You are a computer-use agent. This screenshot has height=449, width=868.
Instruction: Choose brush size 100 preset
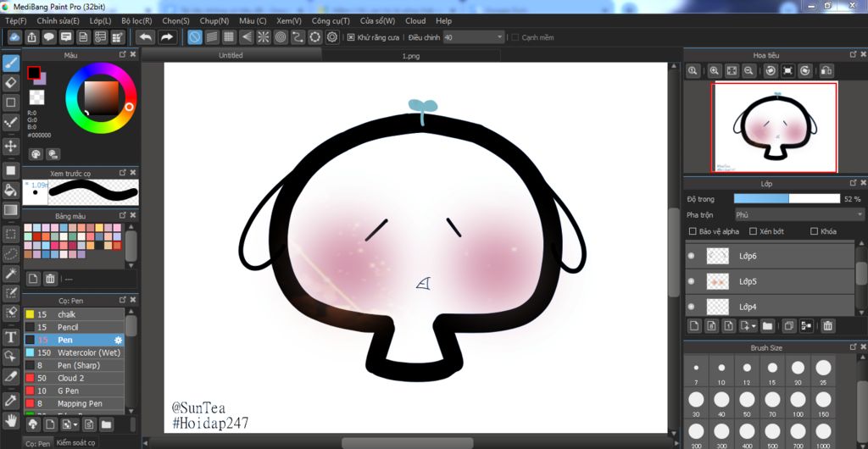(798, 403)
